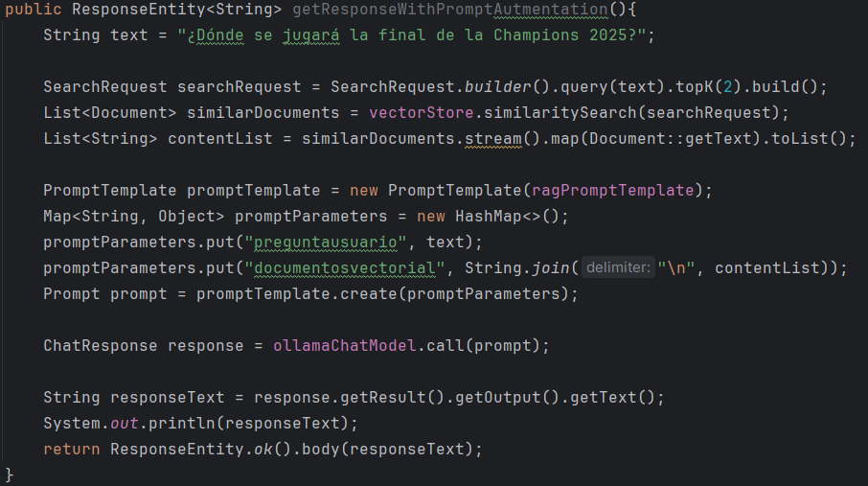The width and height of the screenshot is (868, 486).
Task: Click the delimiter: inlay parameter hint
Action: 617,268
